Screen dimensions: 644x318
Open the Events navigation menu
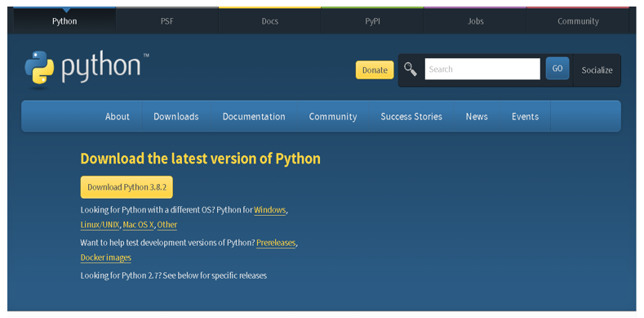[x=525, y=116]
